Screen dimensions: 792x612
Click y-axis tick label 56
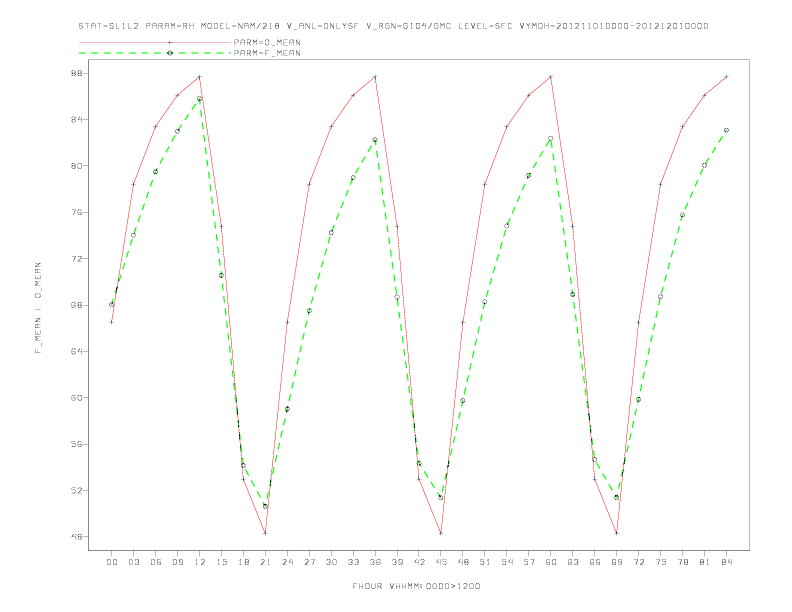point(76,444)
